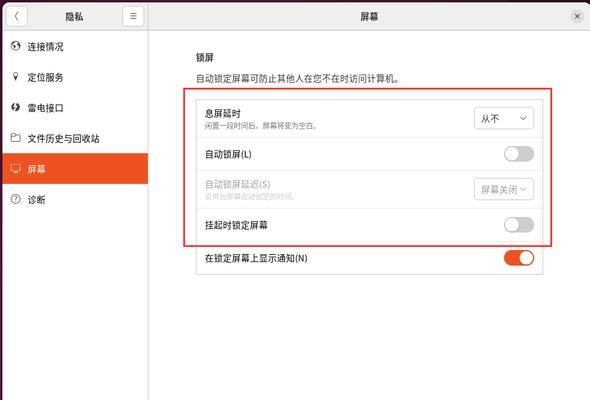This screenshot has width=590, height=400.
Task: Click the 锁屏 section heading
Action: point(205,58)
